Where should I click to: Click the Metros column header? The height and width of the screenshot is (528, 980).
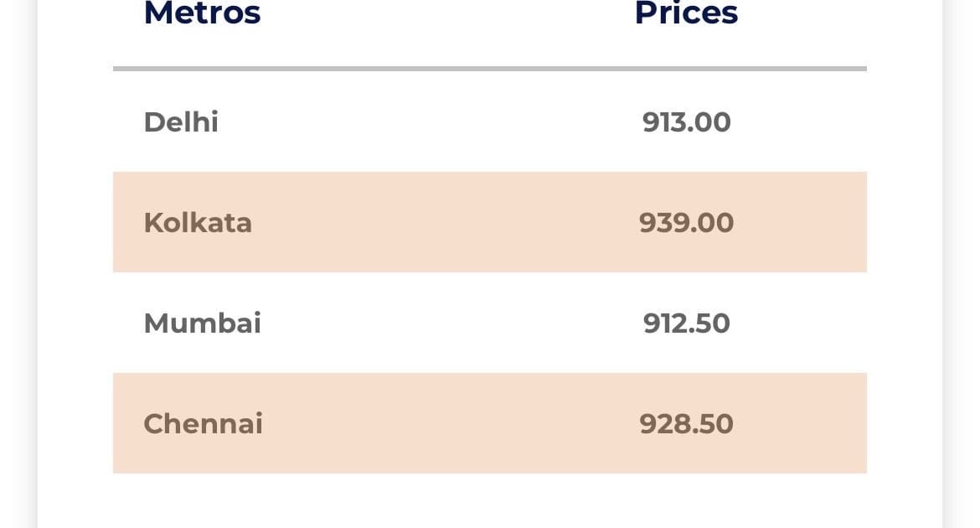202,13
